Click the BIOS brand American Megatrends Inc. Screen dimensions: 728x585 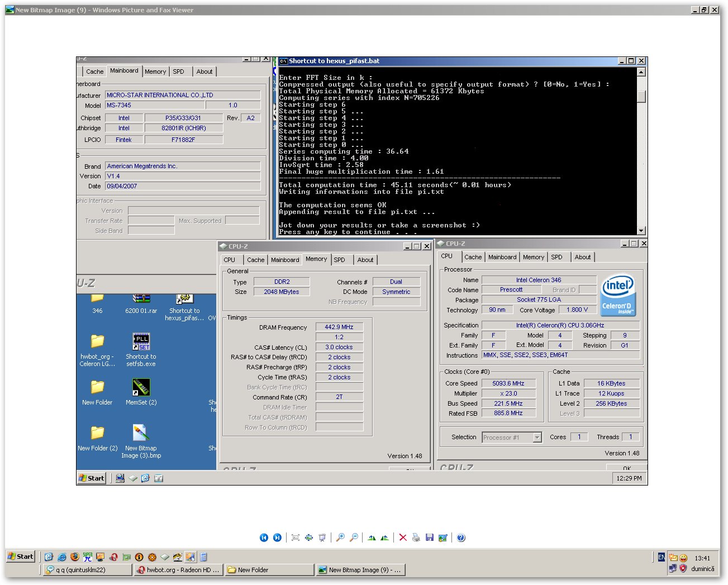(183, 166)
